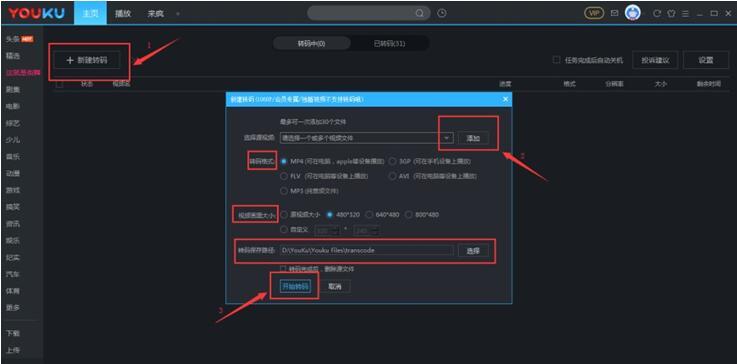Choose the 800*480 size radio
This screenshot has height=364, width=737.
point(408,214)
